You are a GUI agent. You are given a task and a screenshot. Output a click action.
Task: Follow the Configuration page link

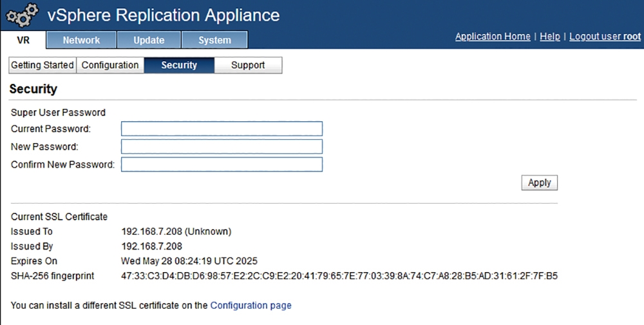(251, 305)
